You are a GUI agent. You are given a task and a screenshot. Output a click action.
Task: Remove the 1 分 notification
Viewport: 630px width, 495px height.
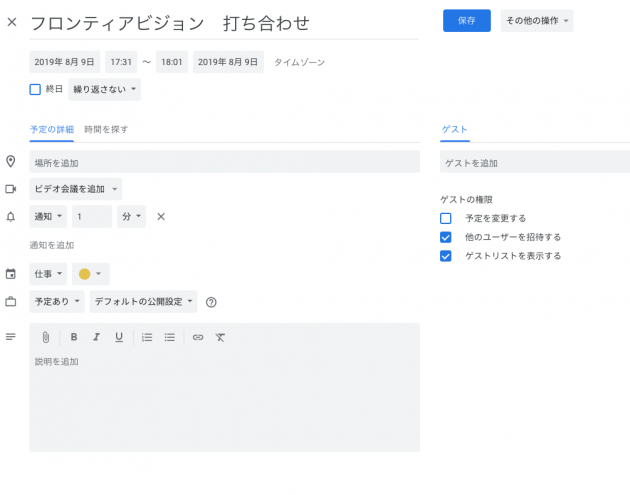tap(161, 216)
